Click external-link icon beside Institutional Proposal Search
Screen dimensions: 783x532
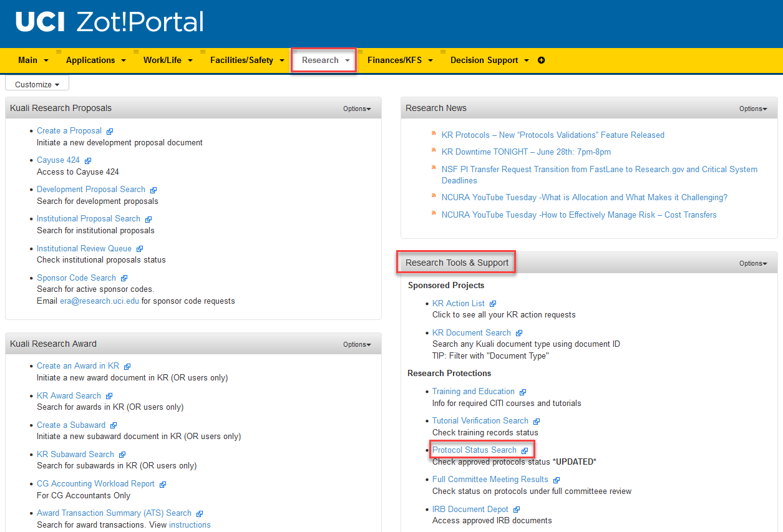click(x=148, y=220)
